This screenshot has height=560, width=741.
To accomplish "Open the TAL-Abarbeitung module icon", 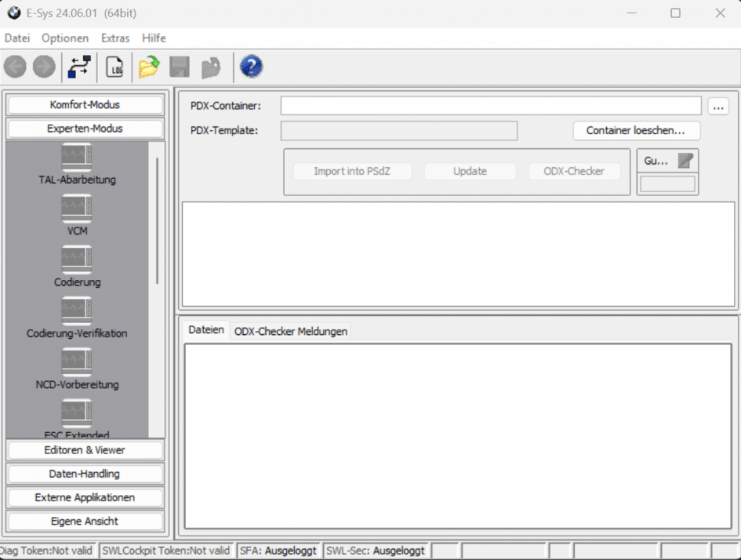I will 77,157.
